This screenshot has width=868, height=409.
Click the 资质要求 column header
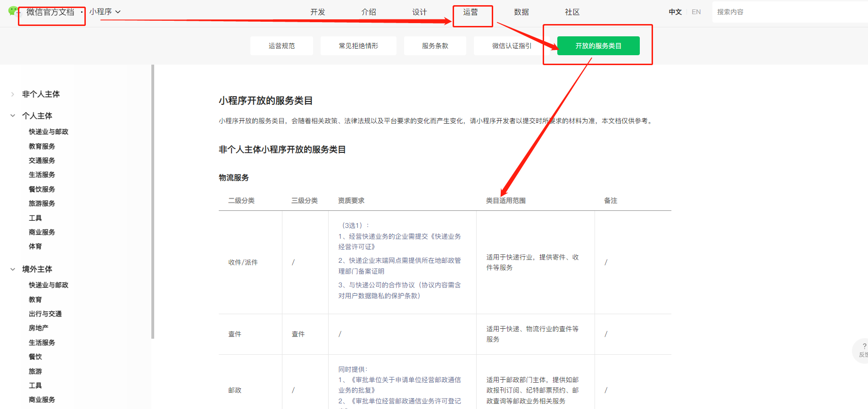point(351,200)
